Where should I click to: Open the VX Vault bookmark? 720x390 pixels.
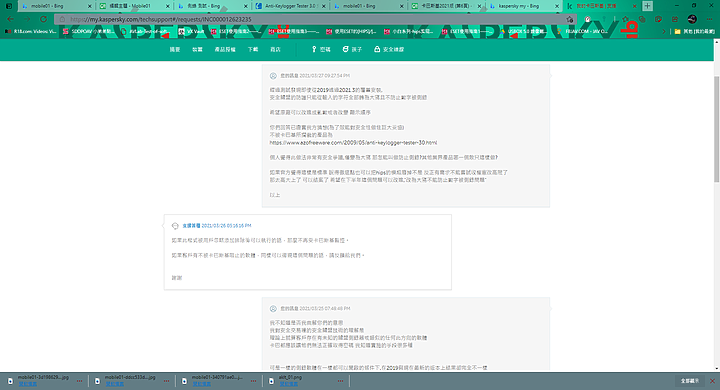coord(191,31)
